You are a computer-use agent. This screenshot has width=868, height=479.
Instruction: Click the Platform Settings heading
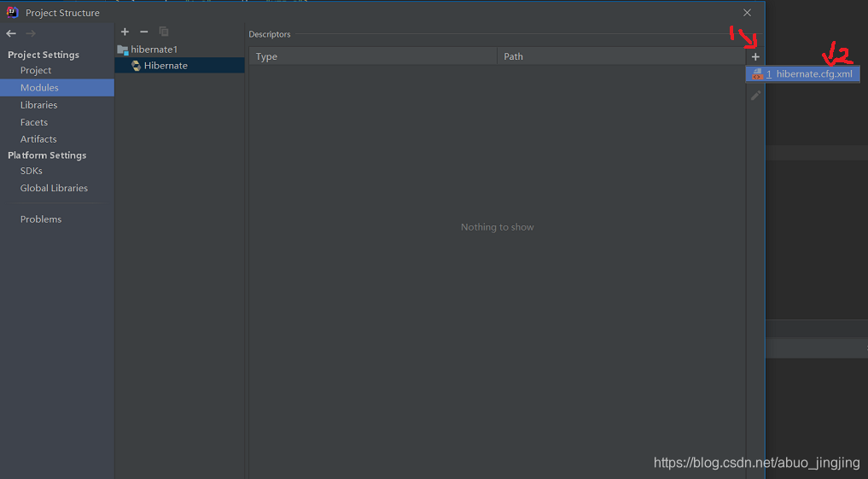(x=47, y=155)
